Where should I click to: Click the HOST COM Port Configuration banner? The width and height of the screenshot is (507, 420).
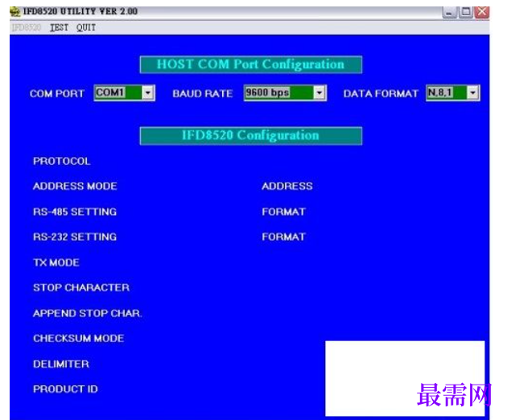click(x=251, y=64)
